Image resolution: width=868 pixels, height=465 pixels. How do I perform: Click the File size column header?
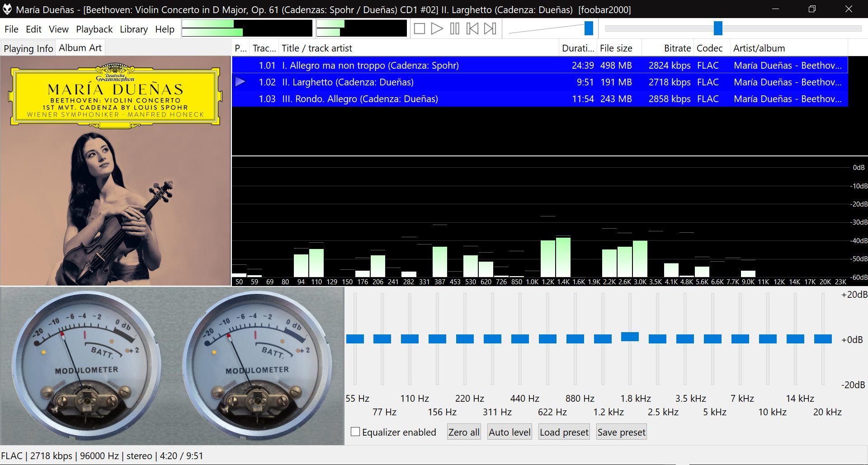click(x=619, y=48)
